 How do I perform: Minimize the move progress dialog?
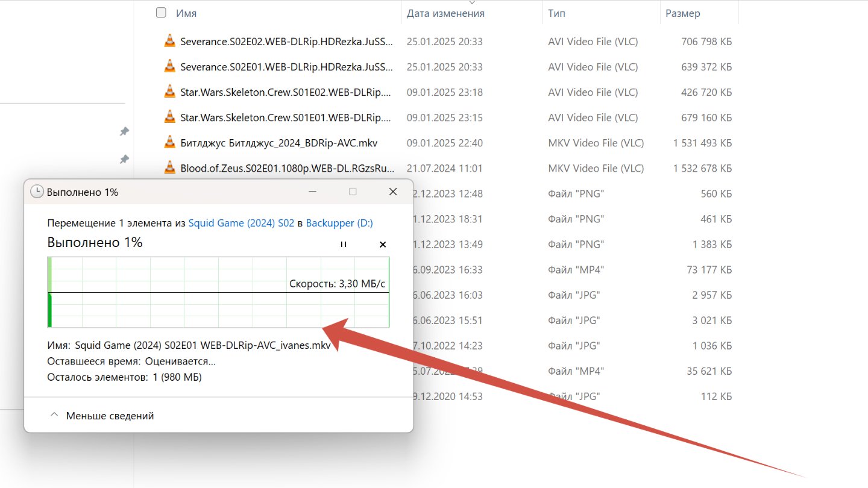pos(313,192)
